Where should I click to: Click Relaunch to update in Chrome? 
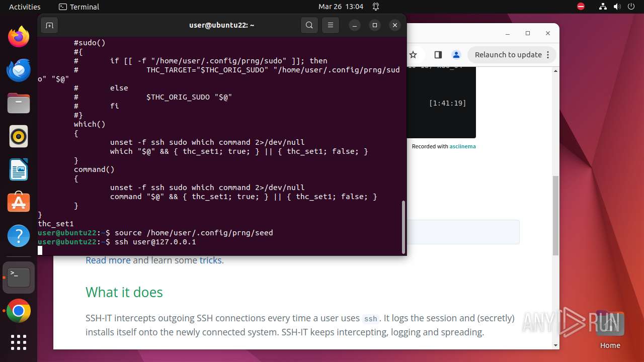tap(508, 55)
